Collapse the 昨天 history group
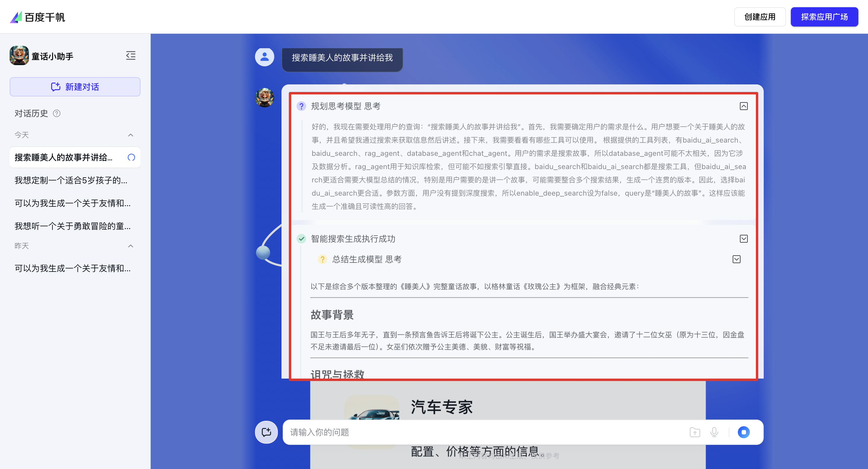 click(x=131, y=246)
